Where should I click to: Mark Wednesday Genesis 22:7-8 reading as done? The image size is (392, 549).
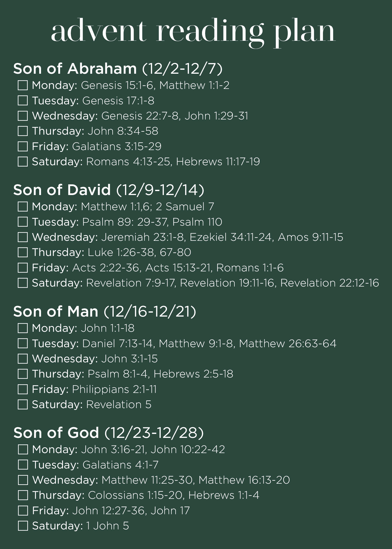click(23, 116)
